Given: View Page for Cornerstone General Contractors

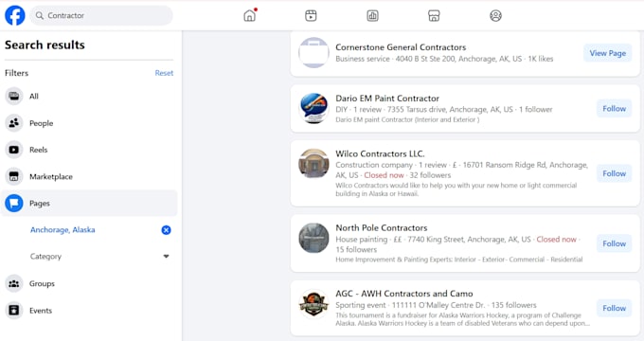Looking at the screenshot, I should tap(607, 53).
